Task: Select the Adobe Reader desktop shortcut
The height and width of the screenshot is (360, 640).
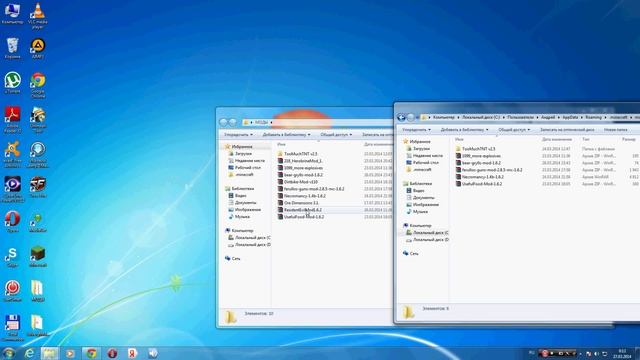Action: click(12, 120)
